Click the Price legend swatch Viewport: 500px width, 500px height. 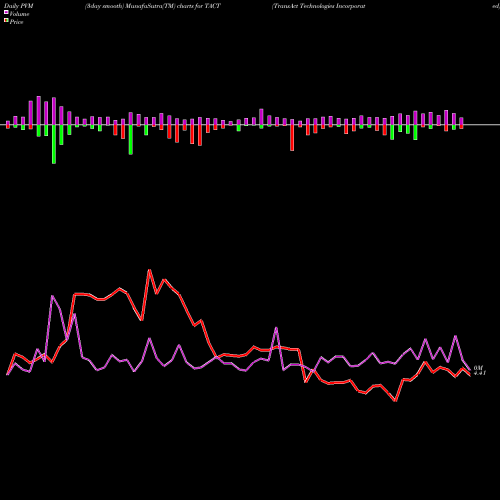[x=6, y=21]
